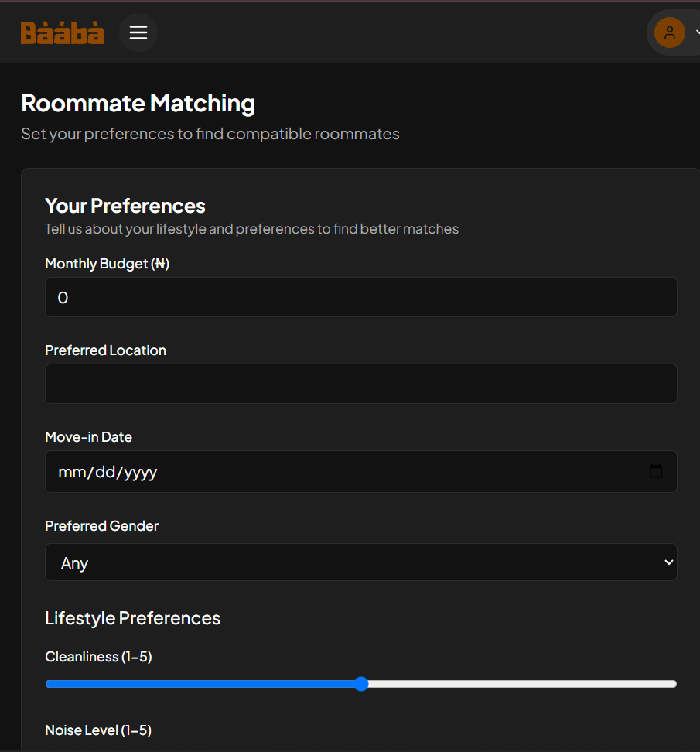Expand the Preferred Gender dropdown showing Any
Image resolution: width=700 pixels, height=752 pixels.
click(360, 562)
